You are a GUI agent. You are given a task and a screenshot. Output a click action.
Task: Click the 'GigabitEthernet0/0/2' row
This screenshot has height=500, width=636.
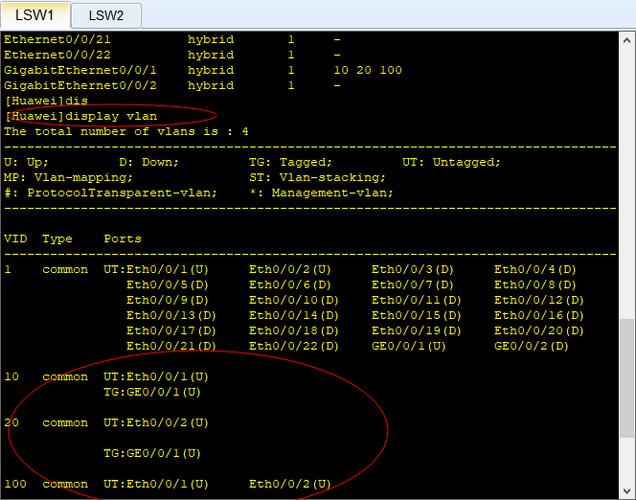click(x=172, y=86)
